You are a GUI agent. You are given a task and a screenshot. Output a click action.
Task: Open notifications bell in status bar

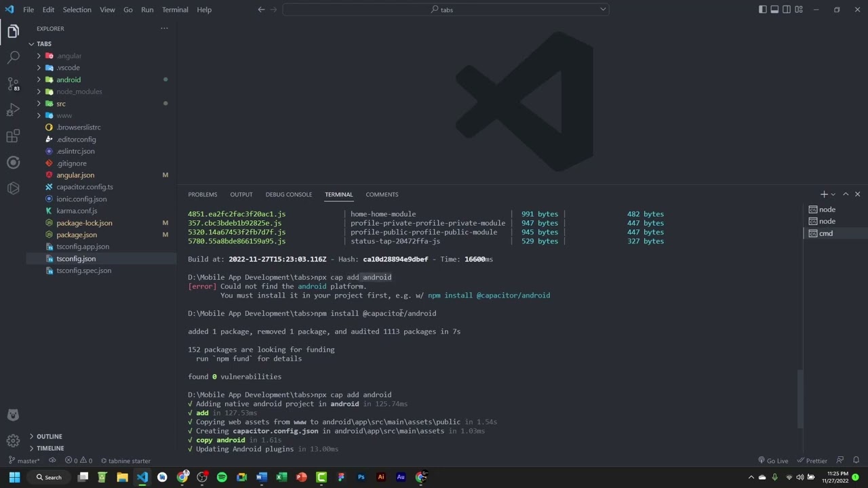[x=856, y=461]
